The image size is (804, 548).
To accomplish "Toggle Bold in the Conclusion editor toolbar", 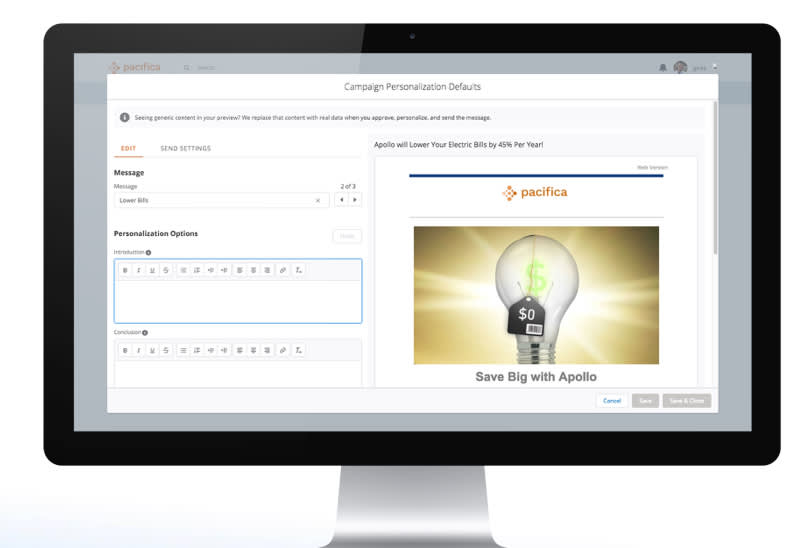I will (125, 351).
